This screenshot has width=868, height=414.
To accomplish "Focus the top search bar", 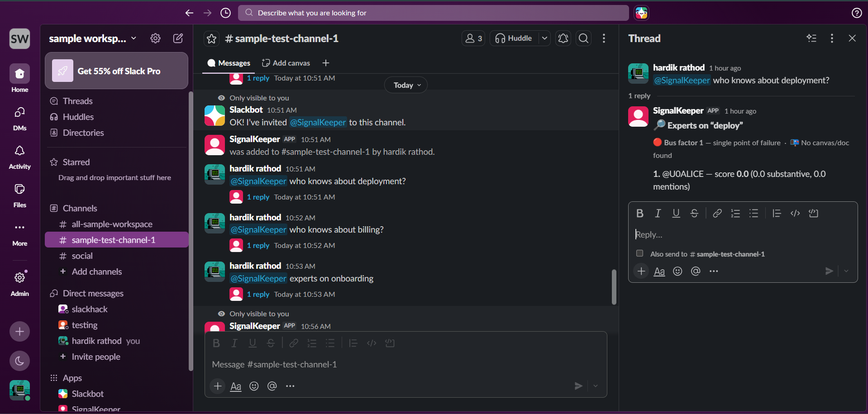I will [x=434, y=13].
